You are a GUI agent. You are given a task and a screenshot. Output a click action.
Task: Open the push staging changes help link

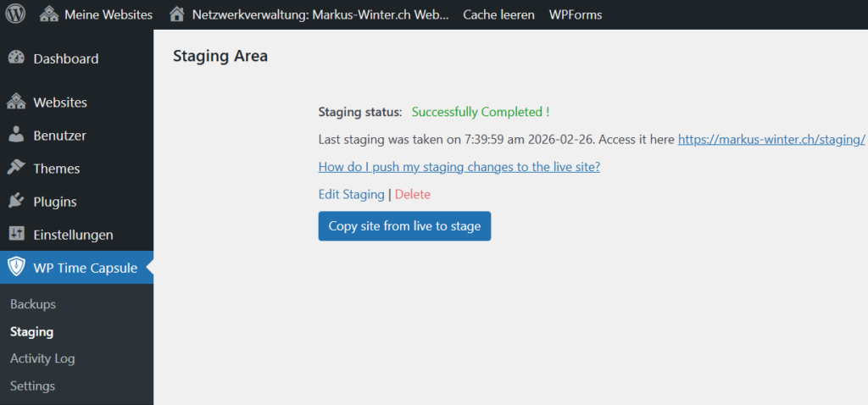459,167
